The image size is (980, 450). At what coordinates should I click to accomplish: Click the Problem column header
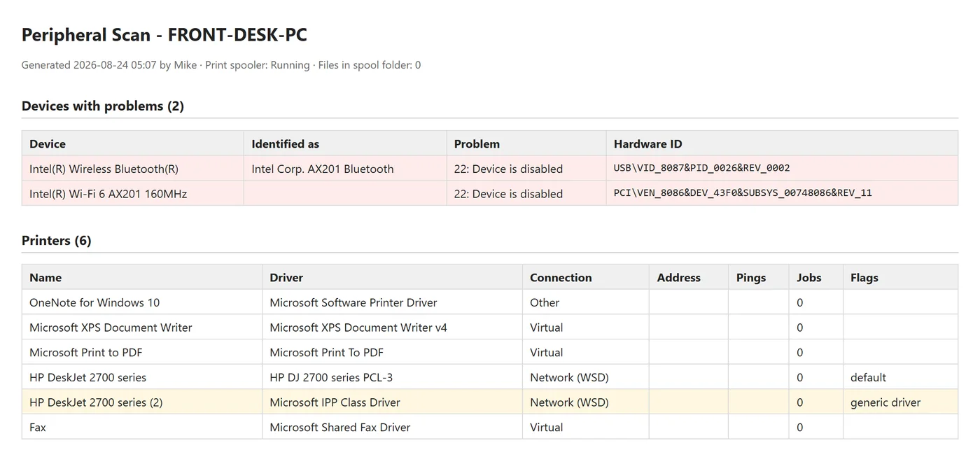pyautogui.click(x=477, y=143)
